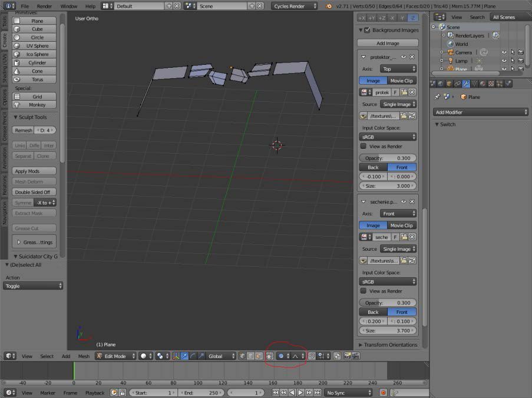Add a UV Sphere primitive

pos(34,46)
